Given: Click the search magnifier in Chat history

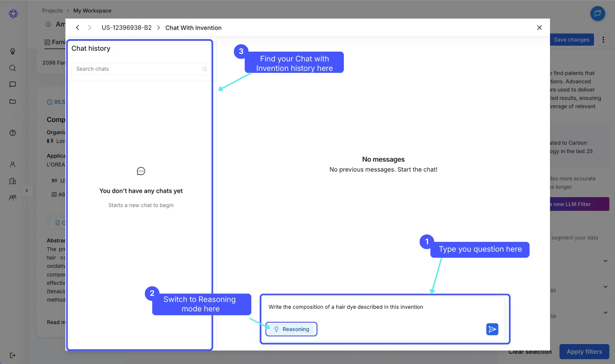Looking at the screenshot, I should [x=204, y=69].
